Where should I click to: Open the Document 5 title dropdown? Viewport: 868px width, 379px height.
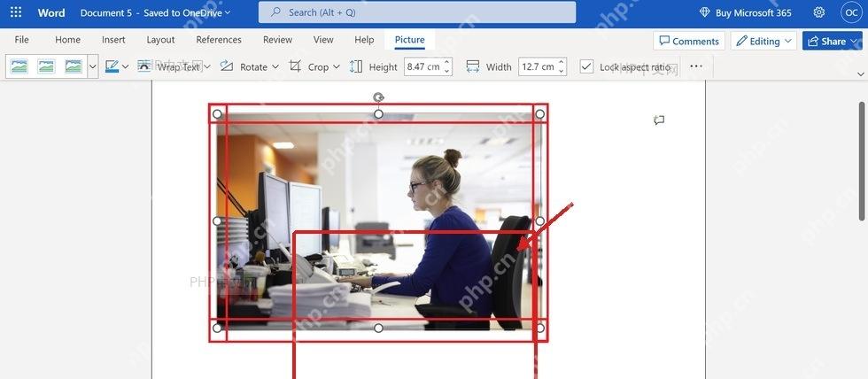[156, 12]
